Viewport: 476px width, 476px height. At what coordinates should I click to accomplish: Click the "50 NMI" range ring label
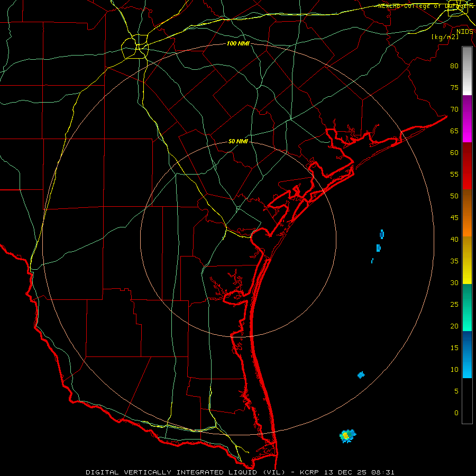[x=238, y=141]
